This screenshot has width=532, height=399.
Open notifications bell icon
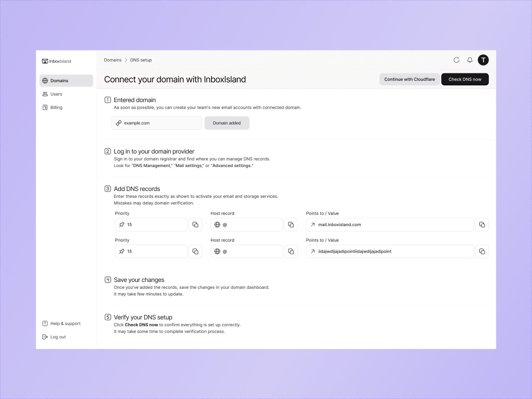coord(470,60)
